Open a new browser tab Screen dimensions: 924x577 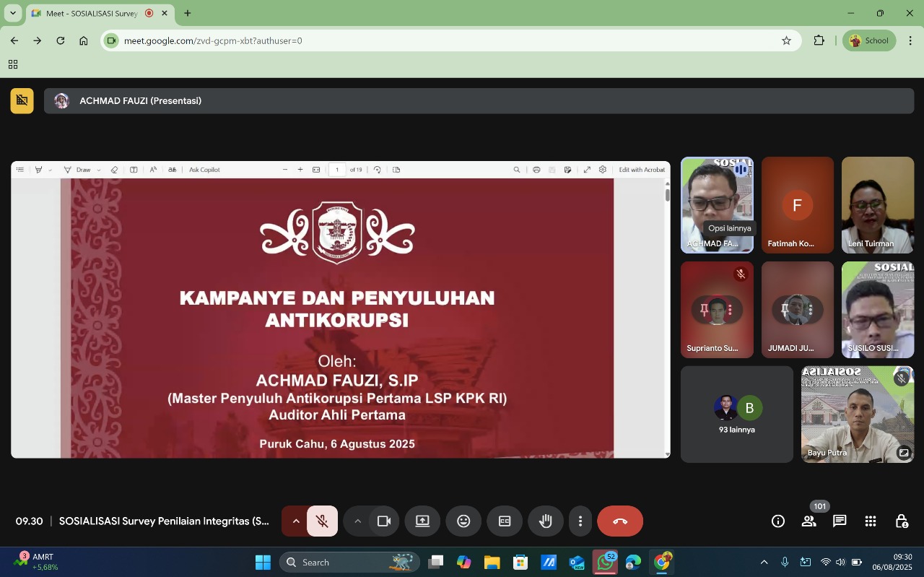coord(188,13)
